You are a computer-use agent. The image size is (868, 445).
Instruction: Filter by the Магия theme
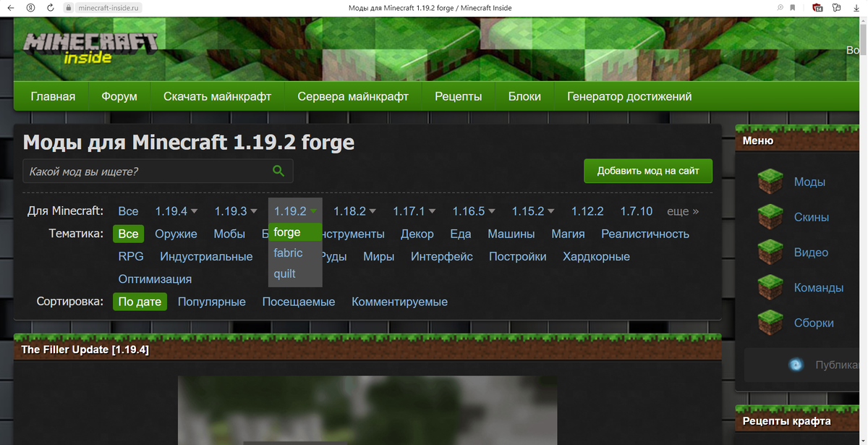coord(568,234)
